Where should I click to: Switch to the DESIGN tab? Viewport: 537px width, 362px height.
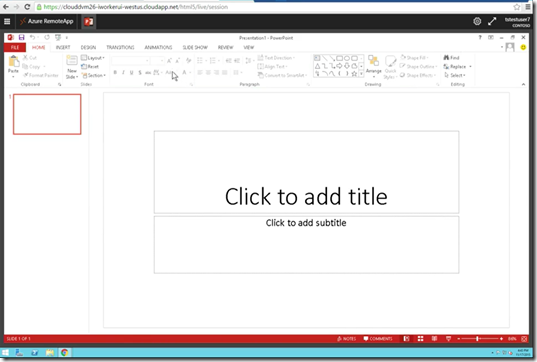(88, 47)
